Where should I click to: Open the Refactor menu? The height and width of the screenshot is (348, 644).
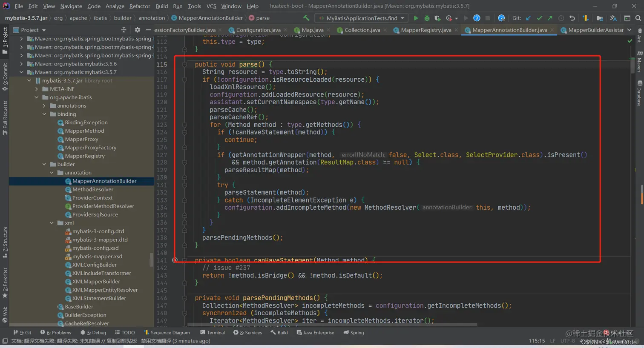click(x=140, y=6)
